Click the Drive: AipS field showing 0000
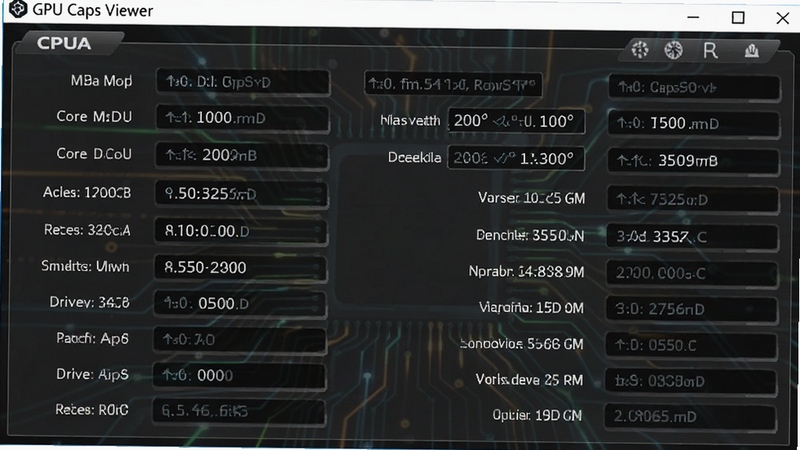Viewport: 800px width, 450px height. tap(239, 376)
